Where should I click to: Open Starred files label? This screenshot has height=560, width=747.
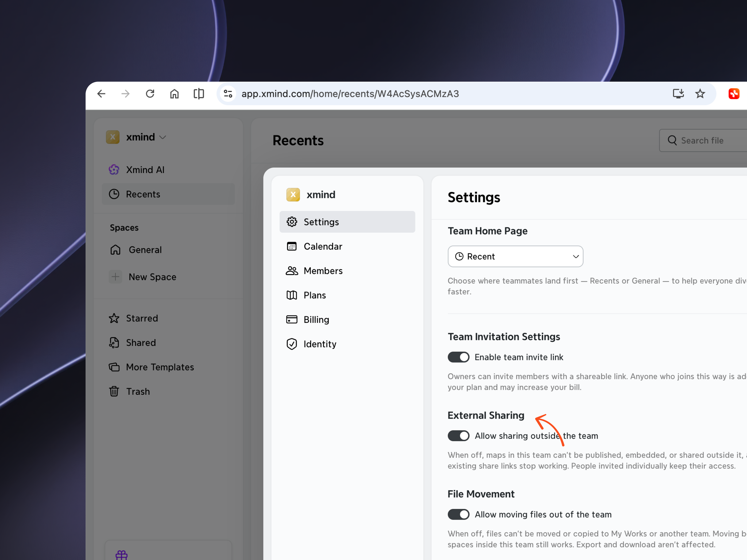[142, 318]
